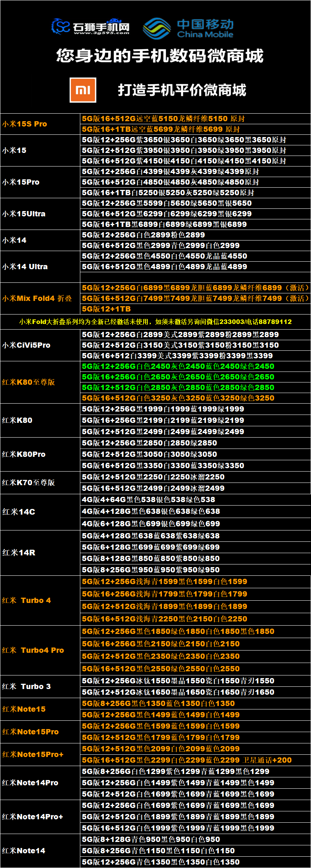
Task: Select the 小米15Ultra model cell
Action: point(24,214)
